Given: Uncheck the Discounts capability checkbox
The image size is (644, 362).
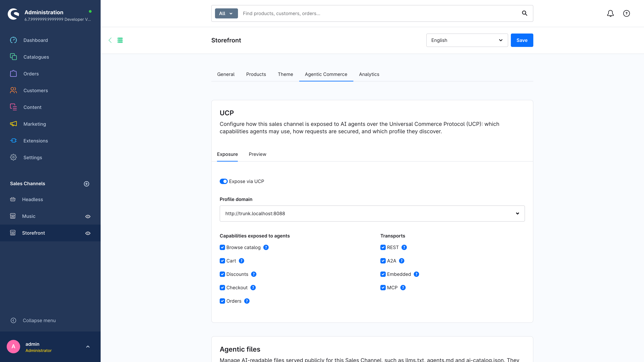Looking at the screenshot, I should (x=222, y=274).
